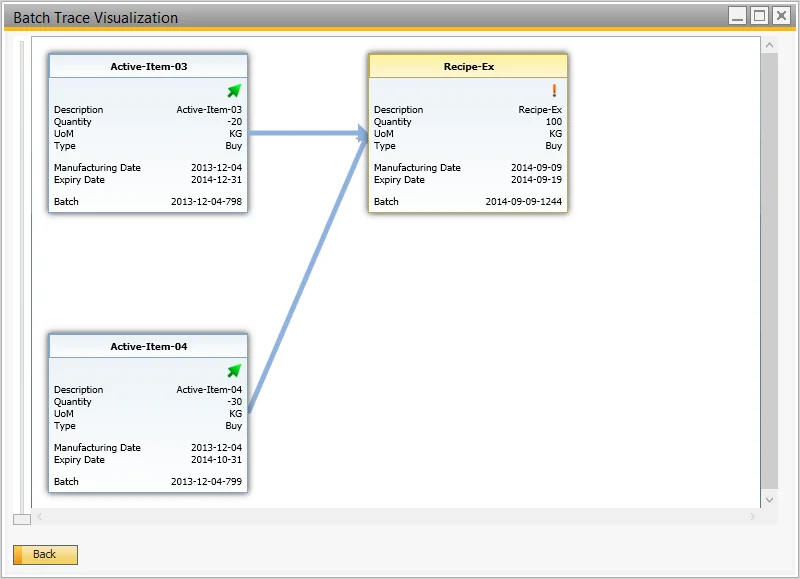Image resolution: width=800 pixels, height=579 pixels.
Task: Click batch number 2014-09-09-1244
Action: coord(523,202)
